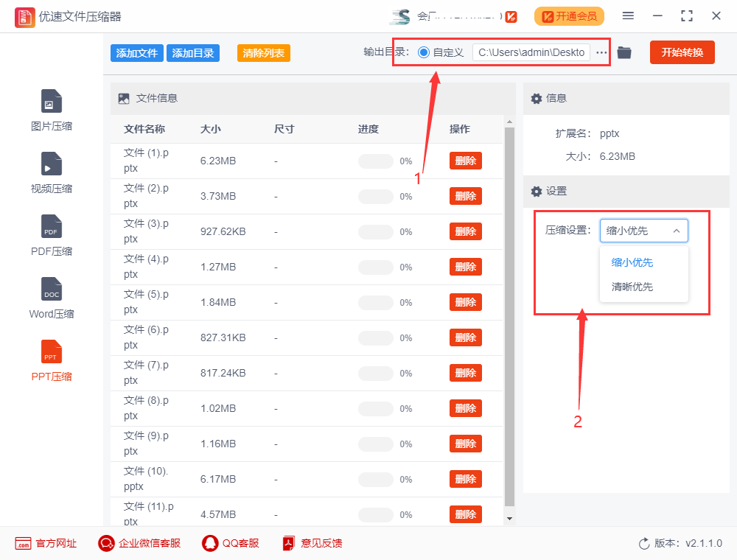Viewport: 737px width, 560px height.
Task: Click 开通会员 button
Action: (x=569, y=16)
